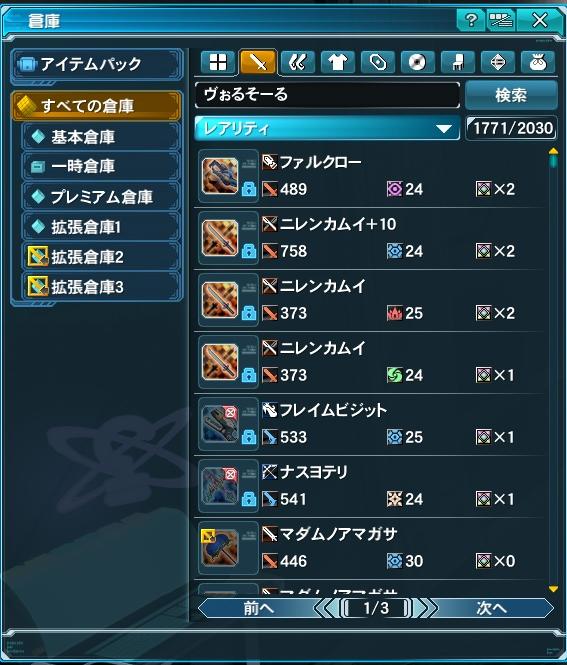Click the search text field ヴぉるそーる

click(x=327, y=95)
